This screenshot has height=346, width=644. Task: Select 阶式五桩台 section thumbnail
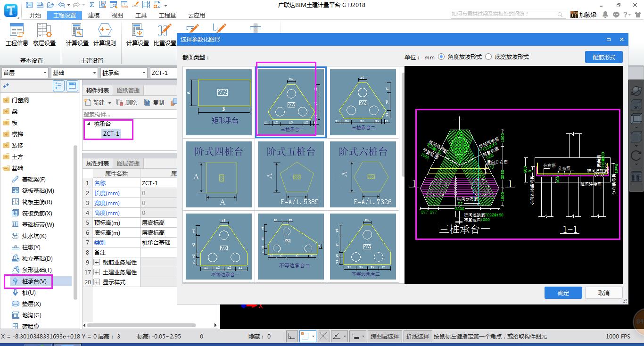point(291,174)
